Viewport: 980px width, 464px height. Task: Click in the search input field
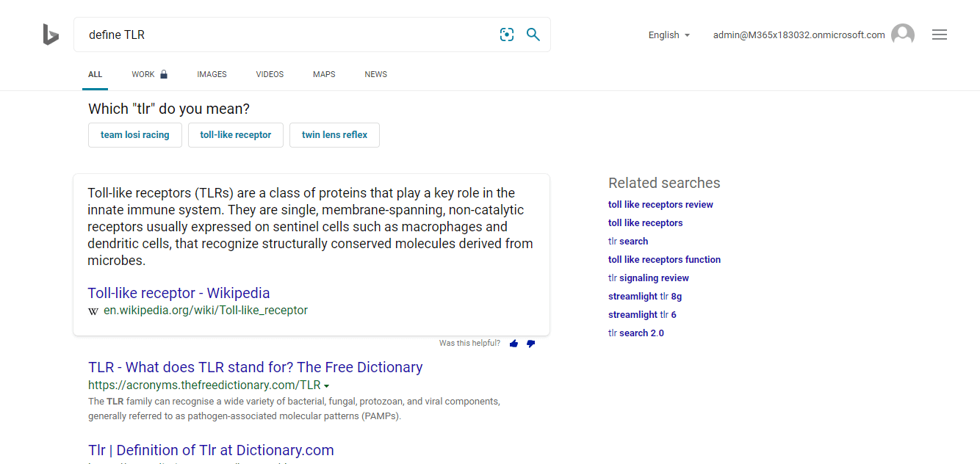coord(287,35)
